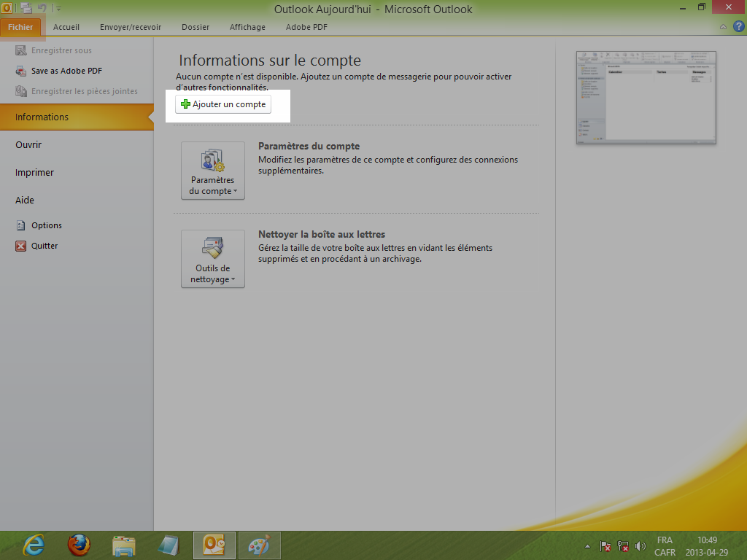
Task: Click the green plus icon on Ajouter un compte
Action: 185,104
